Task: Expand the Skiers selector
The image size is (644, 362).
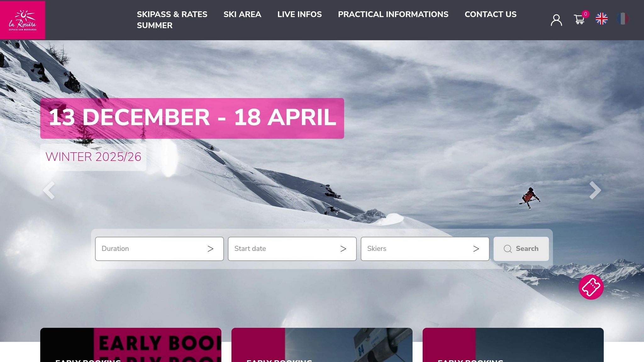Action: (425, 249)
